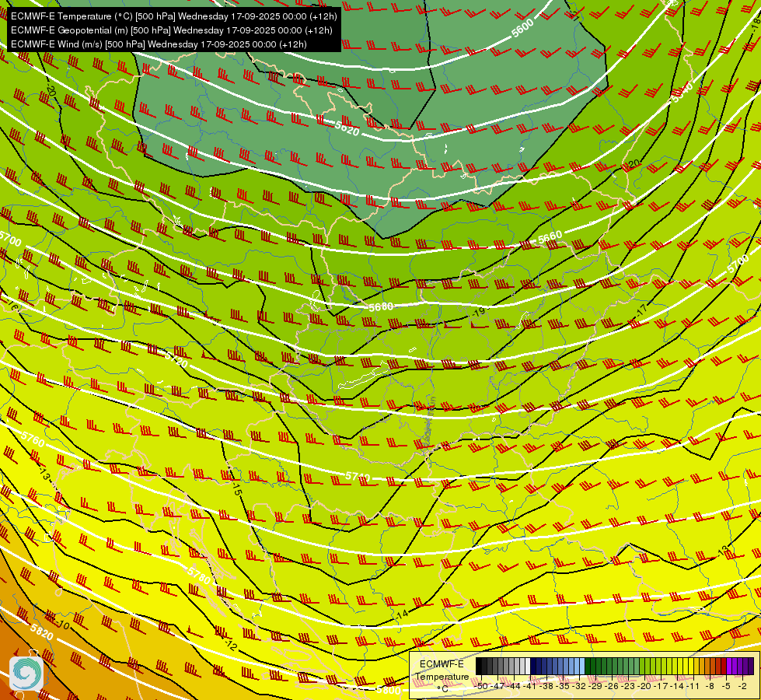The width and height of the screenshot is (761, 700).
Task: Click the -35 legend scale value
Action: (x=563, y=686)
